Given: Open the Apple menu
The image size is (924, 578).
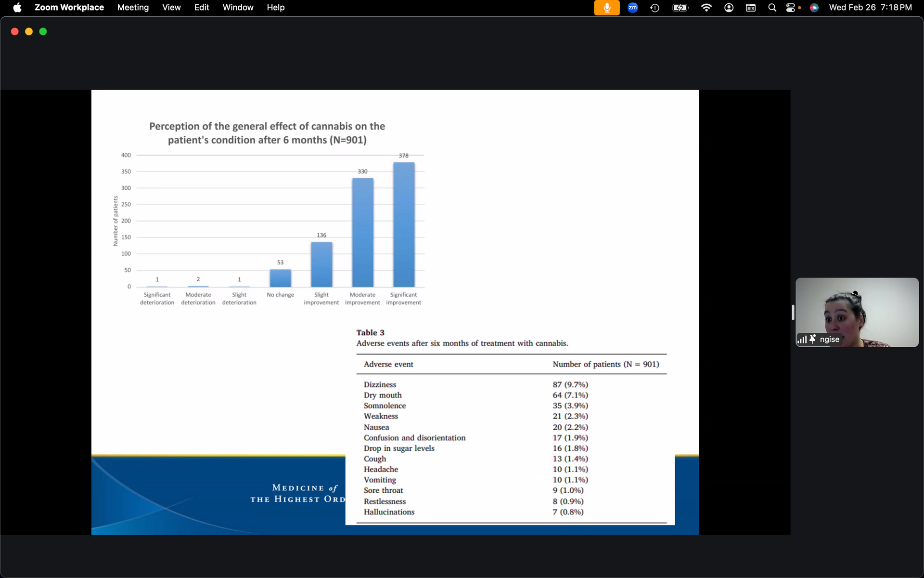Looking at the screenshot, I should pyautogui.click(x=17, y=8).
